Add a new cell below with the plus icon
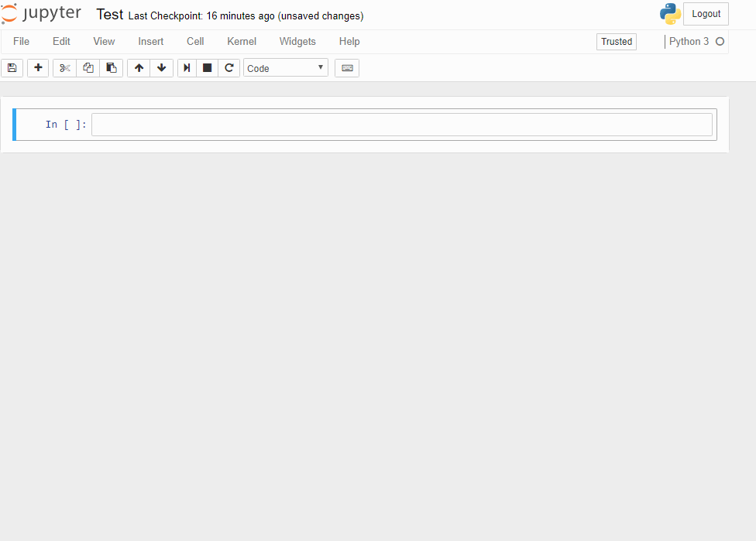The height and width of the screenshot is (541, 756). pos(37,68)
